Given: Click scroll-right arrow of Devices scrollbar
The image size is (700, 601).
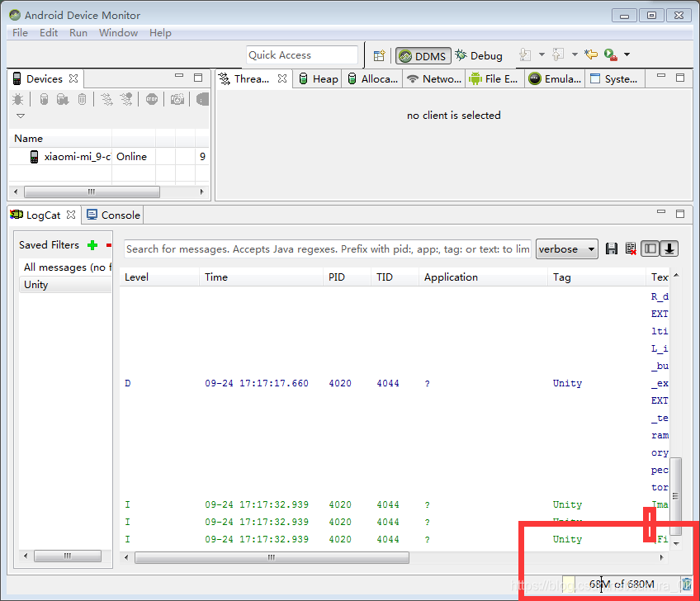Looking at the screenshot, I should (201, 192).
